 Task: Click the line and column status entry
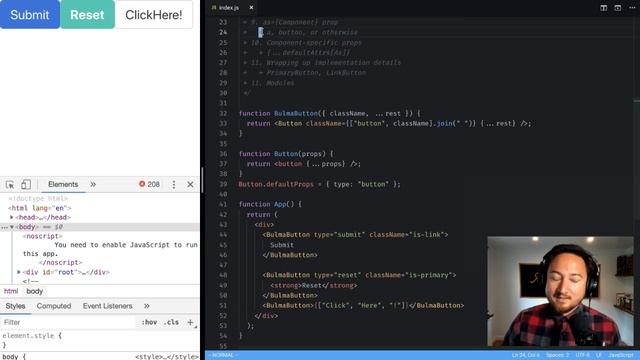[x=526, y=356]
